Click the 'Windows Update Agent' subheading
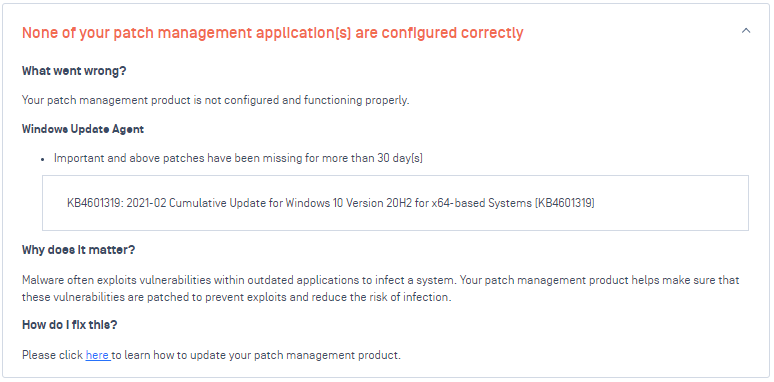 (x=83, y=129)
